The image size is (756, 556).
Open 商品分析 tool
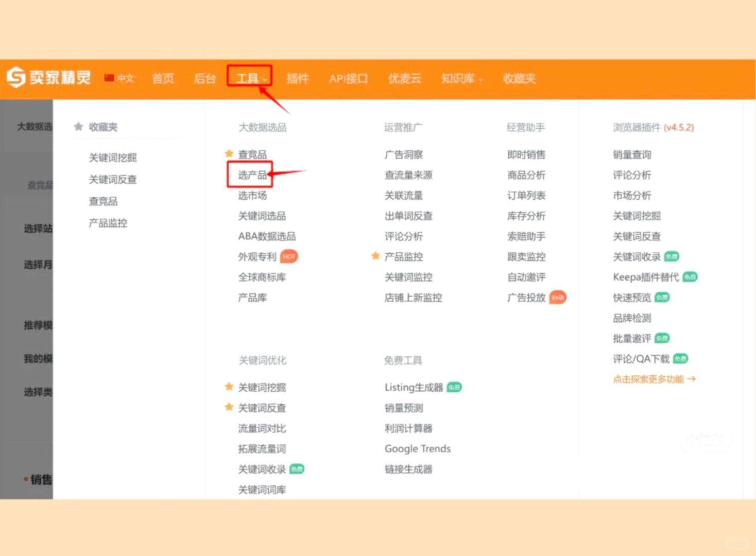(x=526, y=175)
